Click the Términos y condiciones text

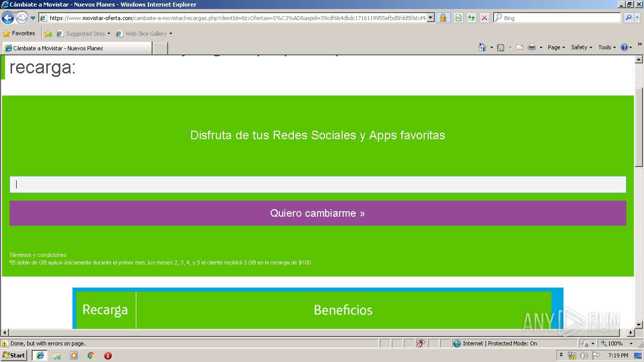[38, 255]
